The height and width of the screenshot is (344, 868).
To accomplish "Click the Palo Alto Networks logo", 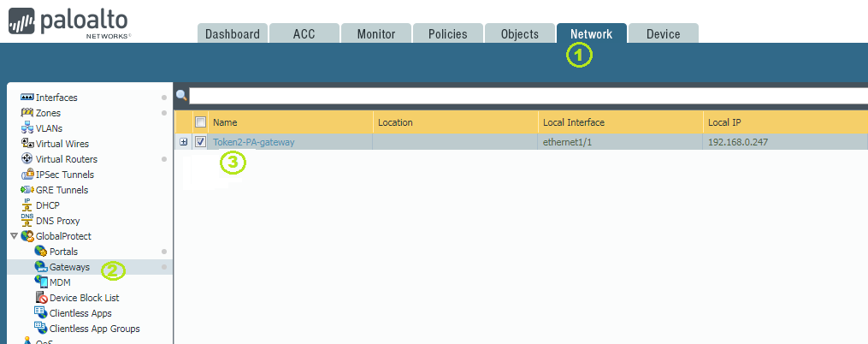I will tap(68, 22).
